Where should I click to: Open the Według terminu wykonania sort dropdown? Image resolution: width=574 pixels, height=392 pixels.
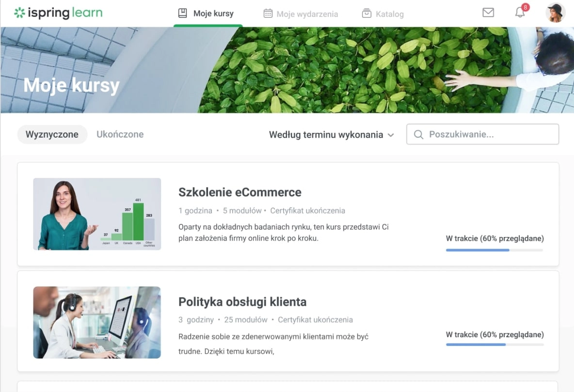click(331, 135)
